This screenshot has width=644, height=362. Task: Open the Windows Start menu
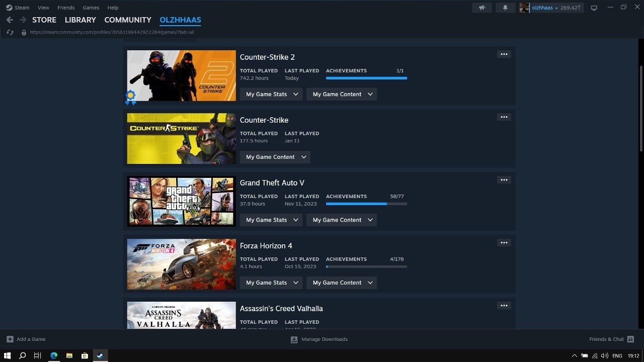pyautogui.click(x=7, y=355)
